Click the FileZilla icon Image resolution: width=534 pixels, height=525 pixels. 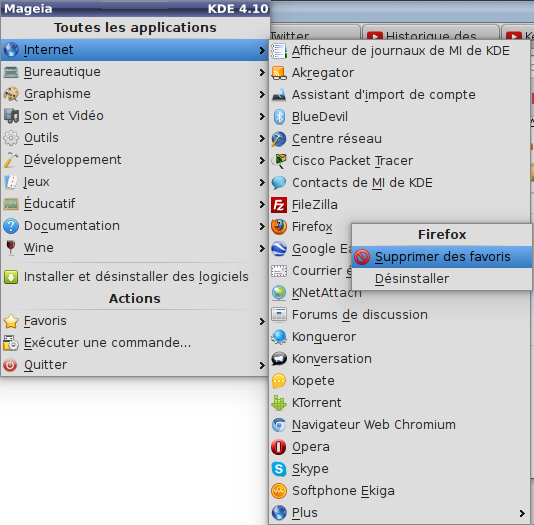(x=279, y=205)
